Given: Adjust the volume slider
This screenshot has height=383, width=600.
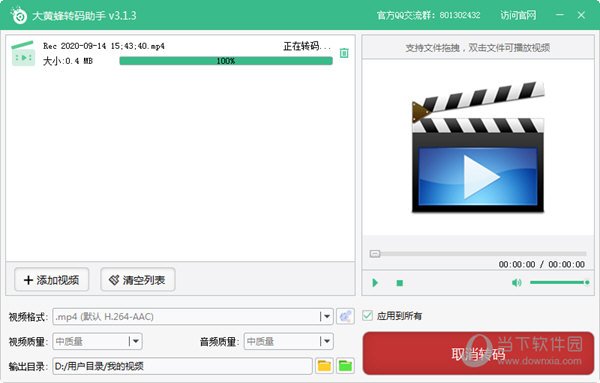Looking at the screenshot, I should pyautogui.click(x=559, y=282).
